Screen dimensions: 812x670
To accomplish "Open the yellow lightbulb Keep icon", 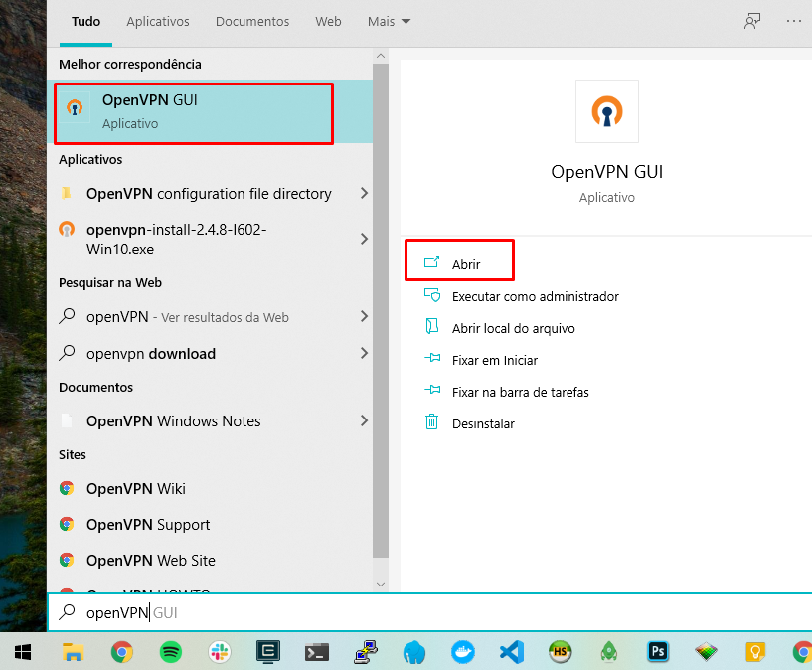I will click(755, 652).
